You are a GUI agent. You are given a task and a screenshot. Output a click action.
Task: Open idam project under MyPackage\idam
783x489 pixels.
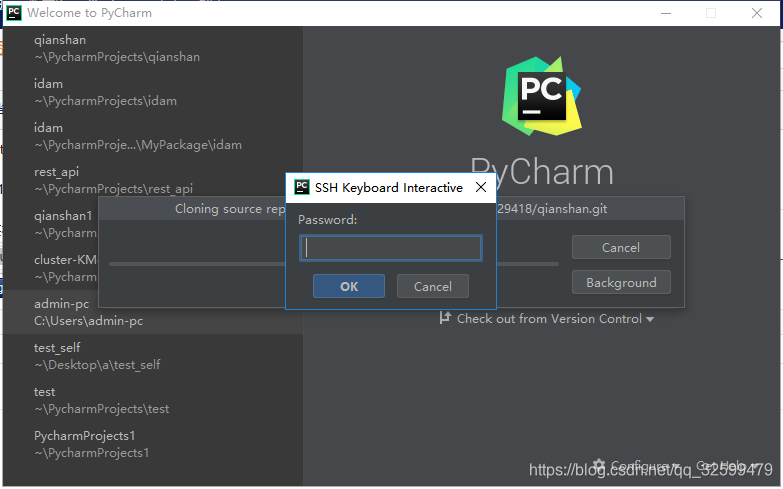(x=153, y=136)
